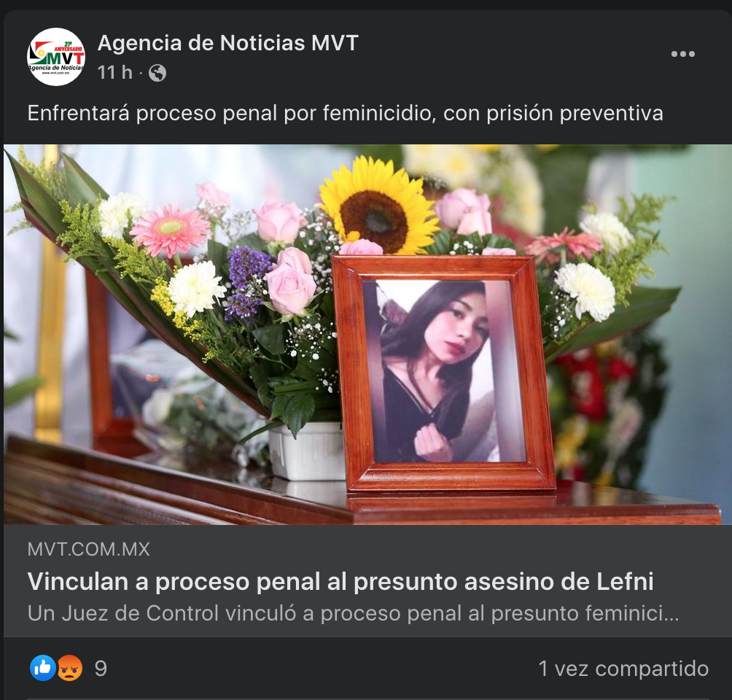Viewport: 732px width, 700px height.
Task: Click the post caption about proceso penal
Action: pos(345,113)
